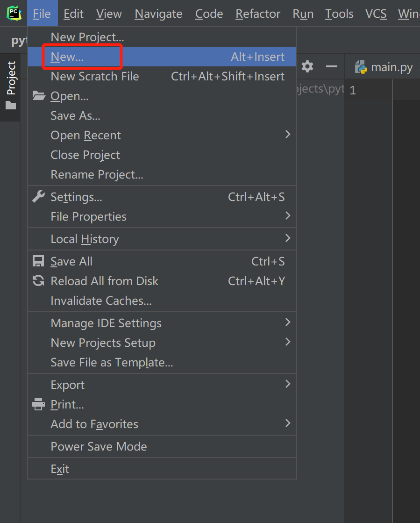This screenshot has width=420, height=523.
Task: Click the Ctrl+Alt+Y shortcut text
Action: point(256,281)
